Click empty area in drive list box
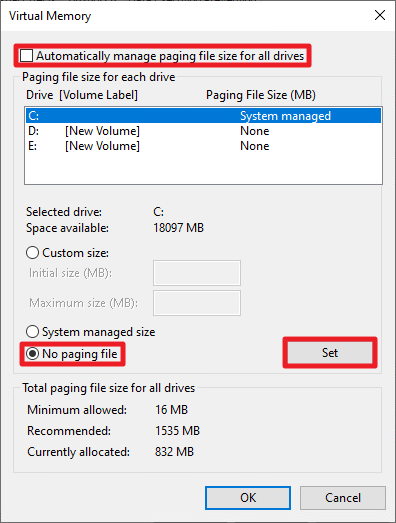This screenshot has width=396, height=523. [203, 168]
